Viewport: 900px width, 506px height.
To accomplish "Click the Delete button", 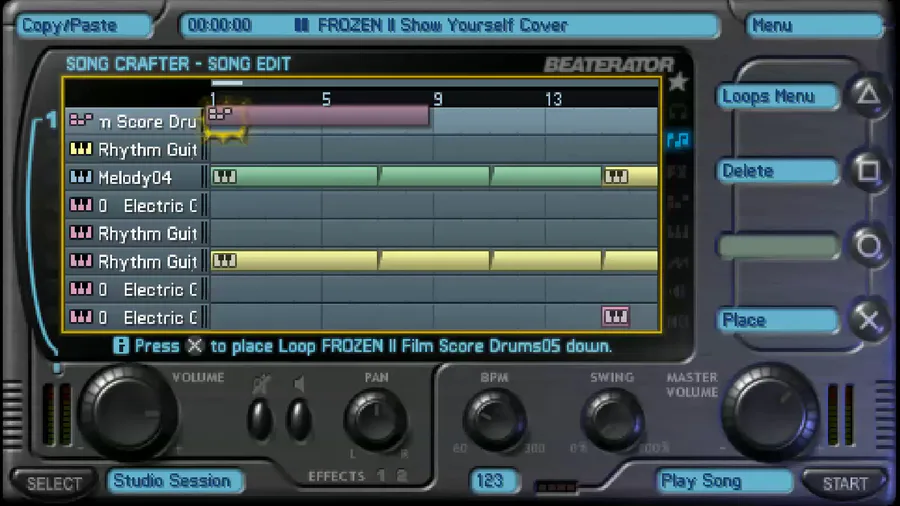I will (x=778, y=171).
